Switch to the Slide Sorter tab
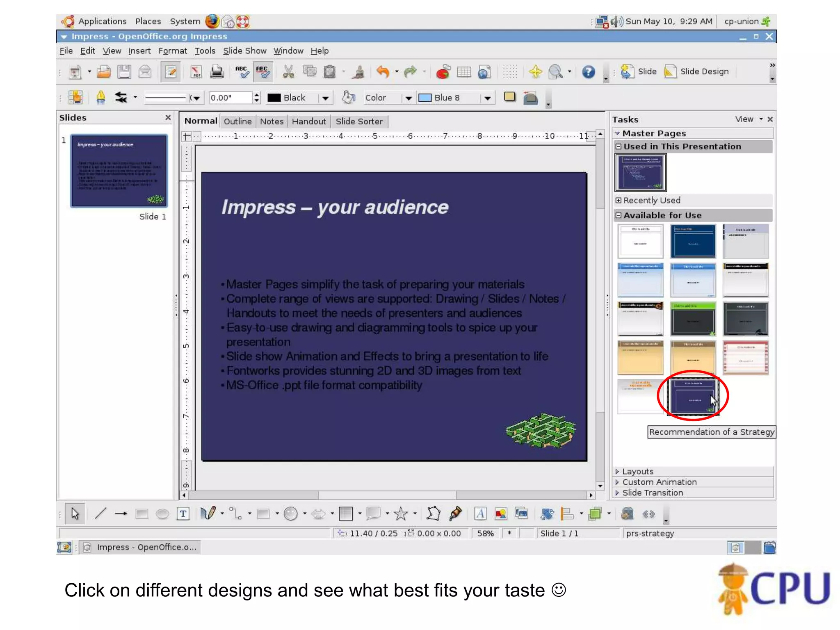Screen dimensions: 840x630 click(359, 121)
